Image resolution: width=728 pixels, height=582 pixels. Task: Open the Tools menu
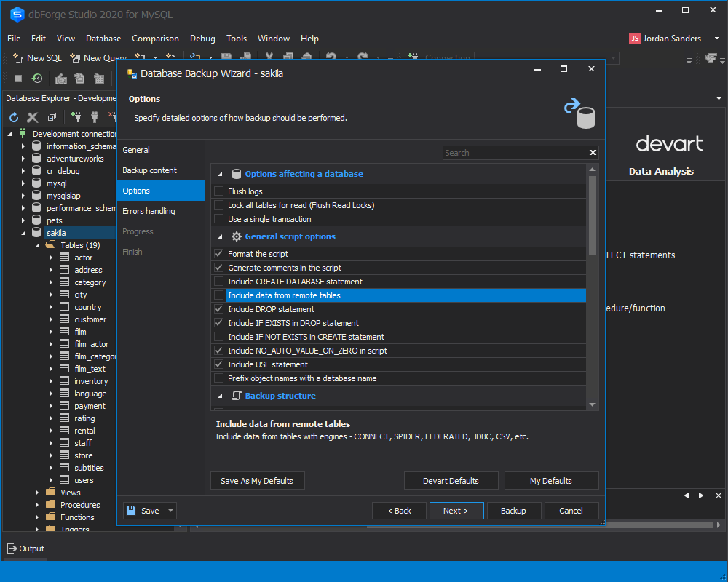(x=237, y=39)
